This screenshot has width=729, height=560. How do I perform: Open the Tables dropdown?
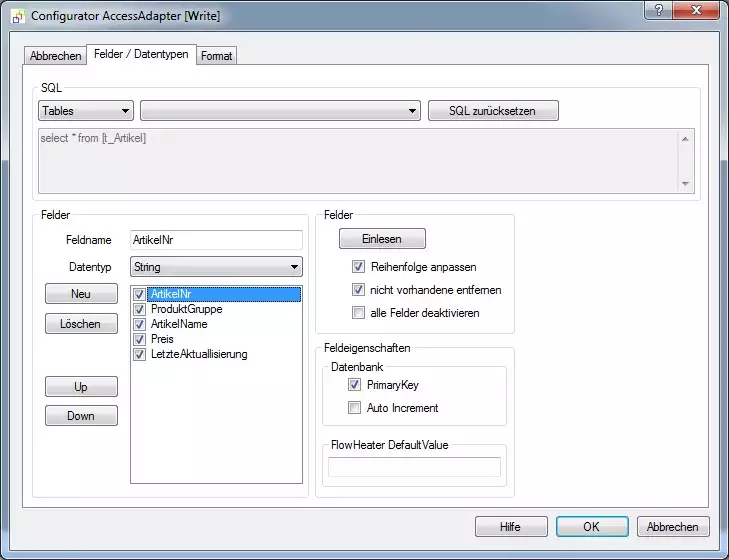pyautogui.click(x=86, y=111)
